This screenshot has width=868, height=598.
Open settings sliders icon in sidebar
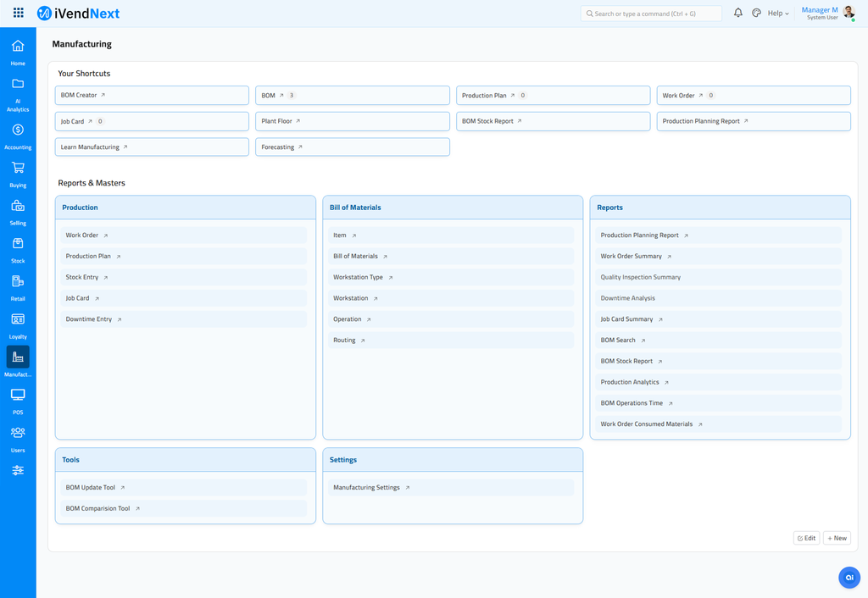pos(18,470)
